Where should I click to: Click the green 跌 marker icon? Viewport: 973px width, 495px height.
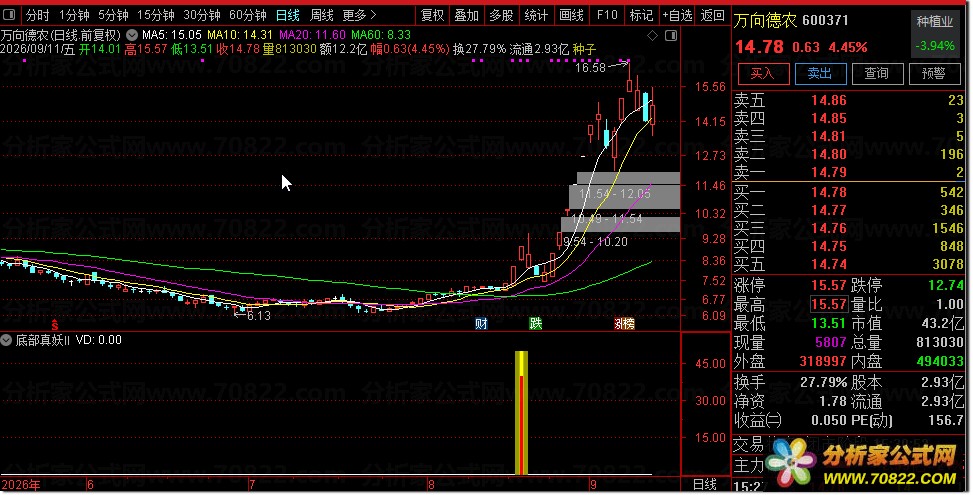[x=536, y=323]
